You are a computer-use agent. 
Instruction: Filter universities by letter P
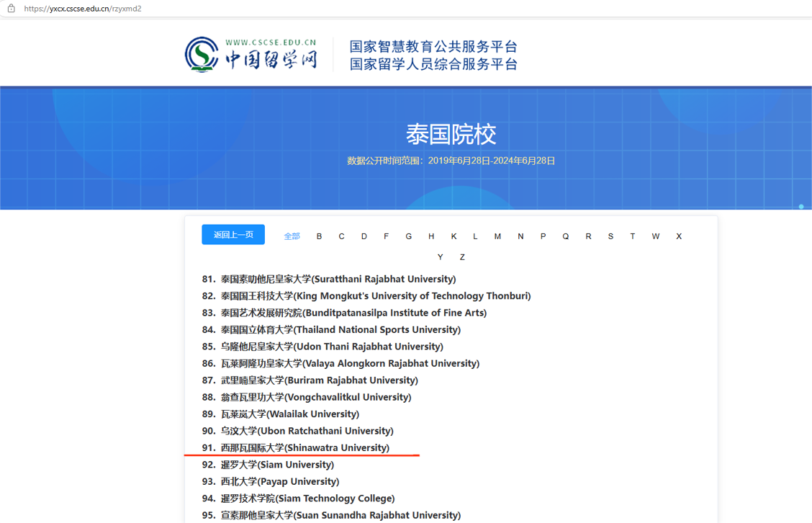point(543,236)
